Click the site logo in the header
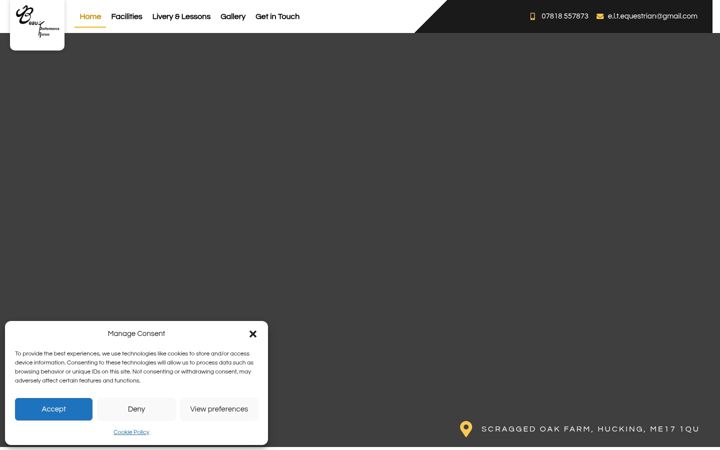This screenshot has width=720, height=450. point(37,23)
